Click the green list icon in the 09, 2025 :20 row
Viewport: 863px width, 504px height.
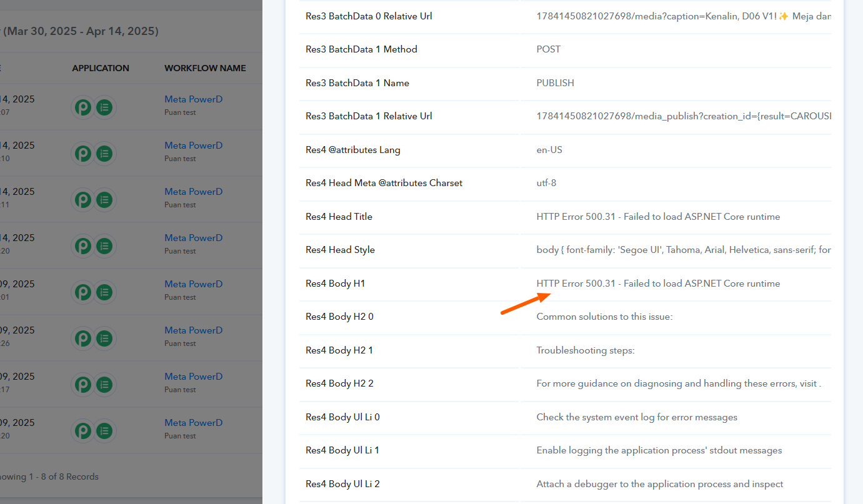pyautogui.click(x=104, y=431)
